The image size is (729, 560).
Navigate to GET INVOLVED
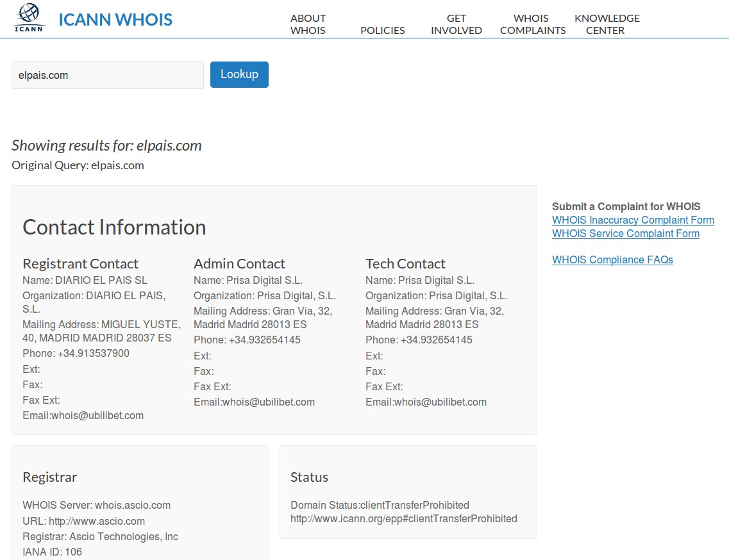tap(456, 24)
